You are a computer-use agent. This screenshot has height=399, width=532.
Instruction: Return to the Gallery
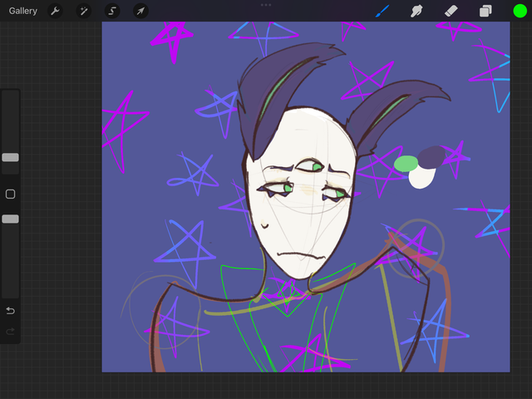(x=22, y=11)
